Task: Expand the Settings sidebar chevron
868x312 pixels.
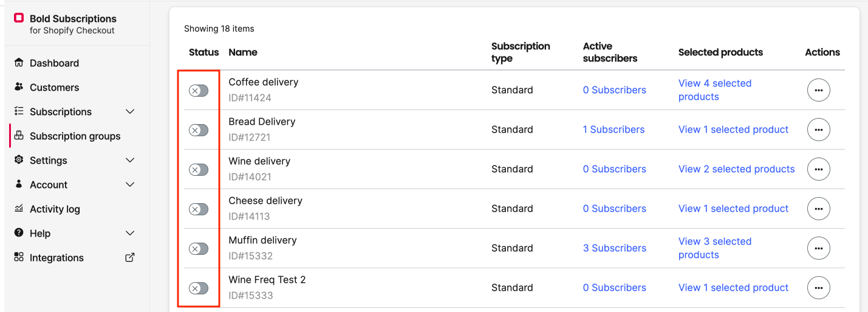Action: (130, 161)
